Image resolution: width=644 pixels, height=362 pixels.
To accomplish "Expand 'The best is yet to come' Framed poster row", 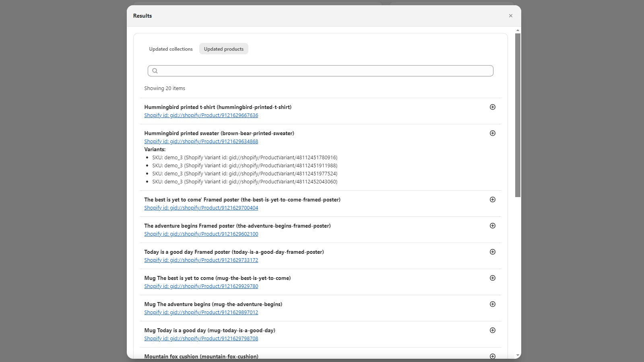I will click(x=492, y=200).
